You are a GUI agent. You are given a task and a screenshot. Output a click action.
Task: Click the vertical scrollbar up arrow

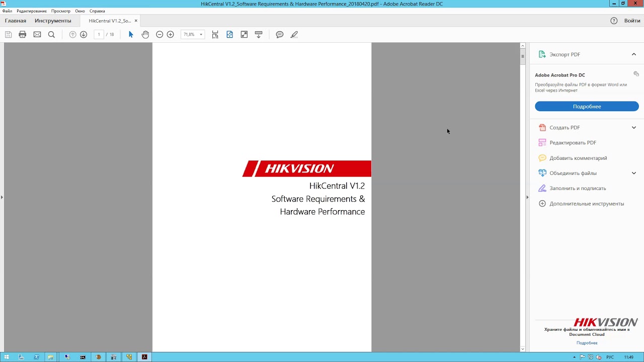(523, 46)
